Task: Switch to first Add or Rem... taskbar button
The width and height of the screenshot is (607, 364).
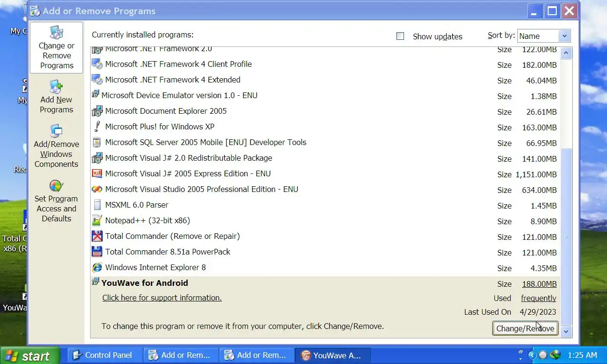Action: point(181,355)
